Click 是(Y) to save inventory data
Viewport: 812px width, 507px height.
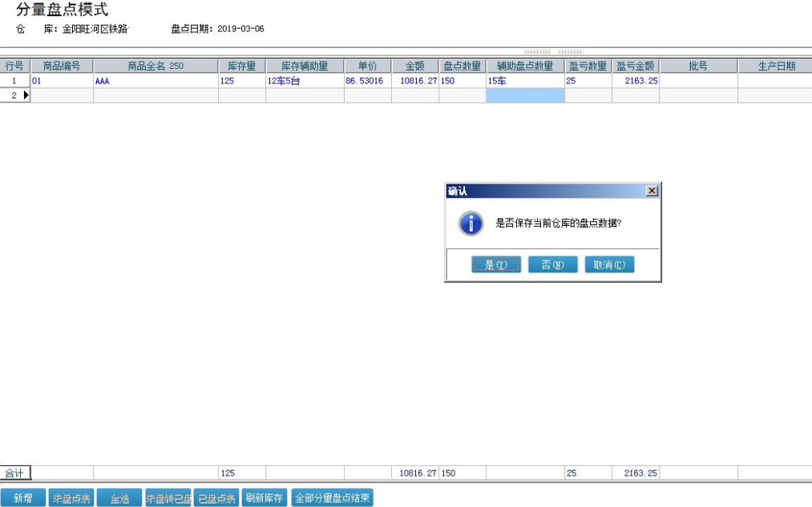pyautogui.click(x=496, y=265)
